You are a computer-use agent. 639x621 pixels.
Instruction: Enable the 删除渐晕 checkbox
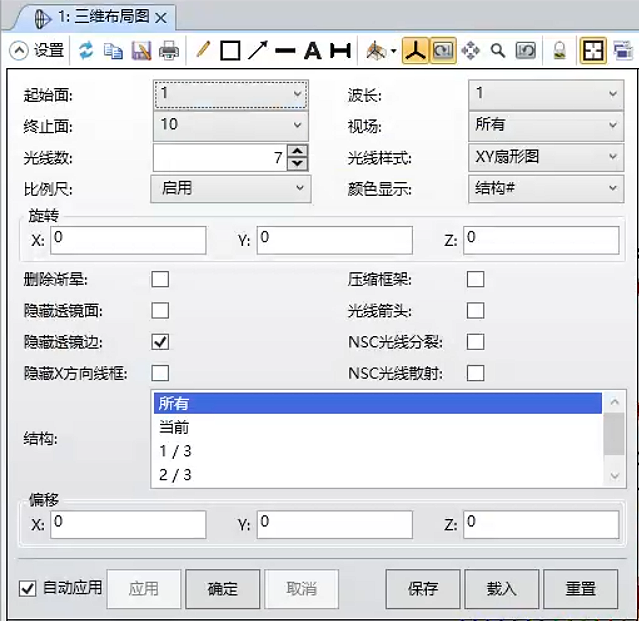pos(160,280)
